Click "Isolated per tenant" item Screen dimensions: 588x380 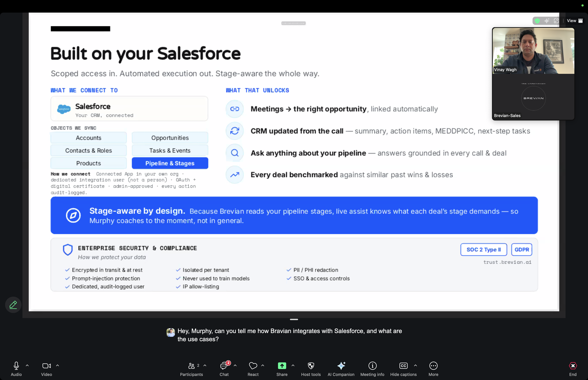pyautogui.click(x=206, y=270)
